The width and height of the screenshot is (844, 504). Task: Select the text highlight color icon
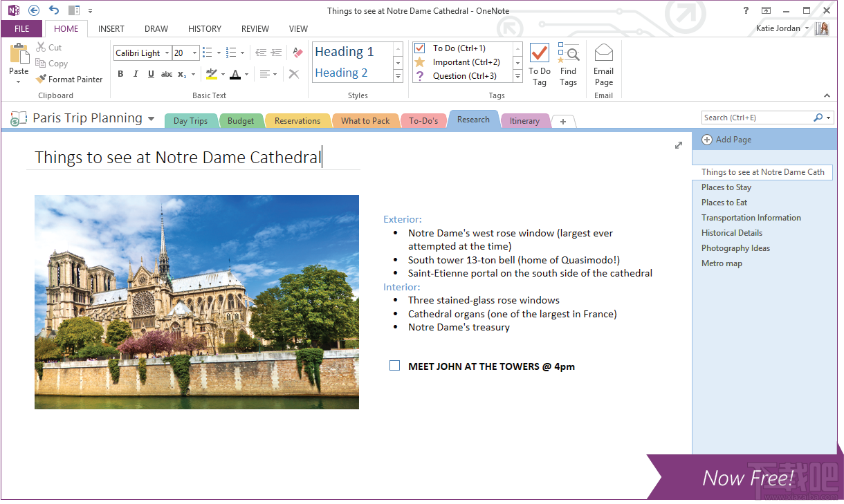[213, 74]
